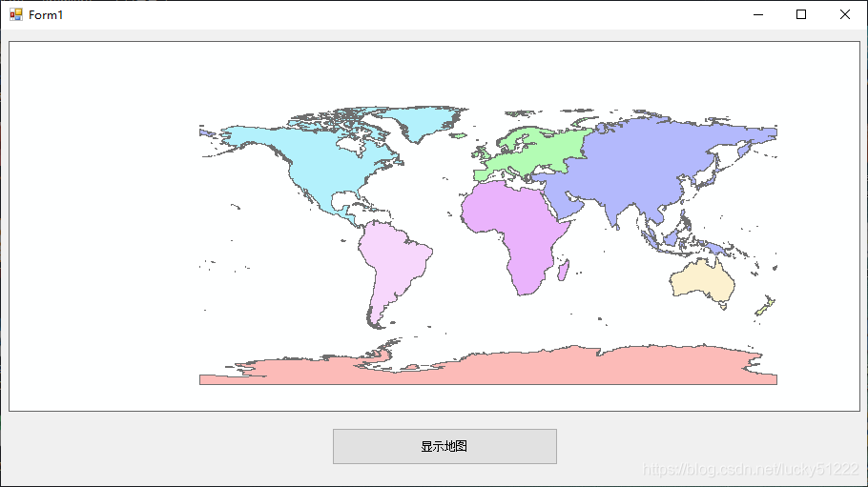The width and height of the screenshot is (868, 487).
Task: Click the 显示地图 button
Action: [444, 446]
